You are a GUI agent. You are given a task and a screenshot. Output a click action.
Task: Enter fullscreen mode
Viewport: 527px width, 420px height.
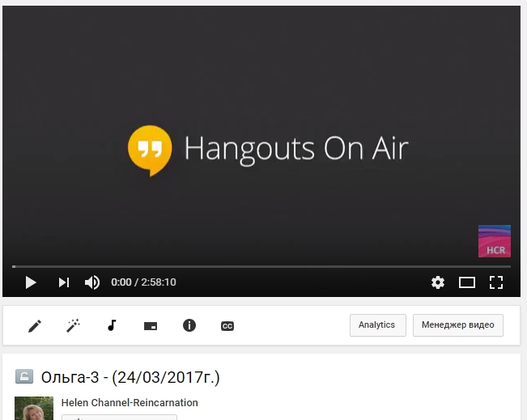(x=496, y=282)
